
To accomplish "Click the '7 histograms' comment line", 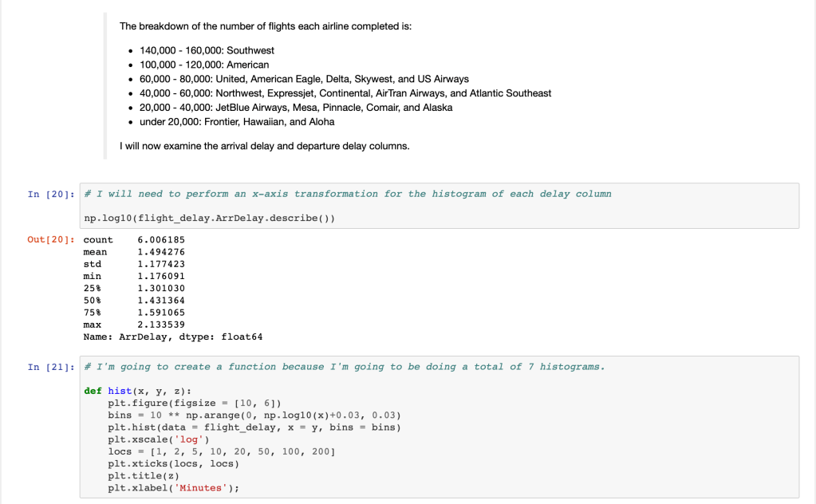I will click(x=344, y=367).
